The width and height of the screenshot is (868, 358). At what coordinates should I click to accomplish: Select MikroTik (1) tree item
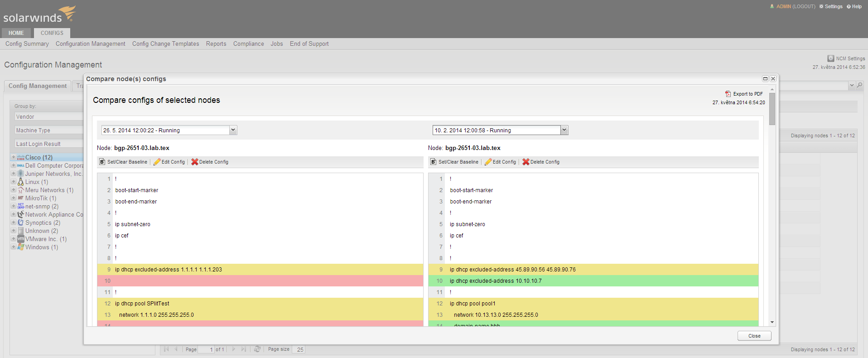(x=41, y=198)
